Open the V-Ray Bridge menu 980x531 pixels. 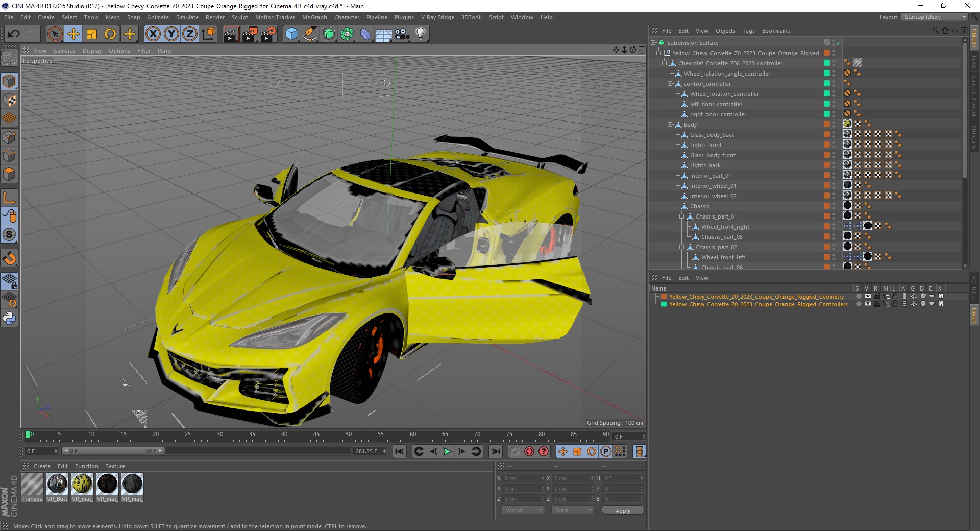click(437, 17)
